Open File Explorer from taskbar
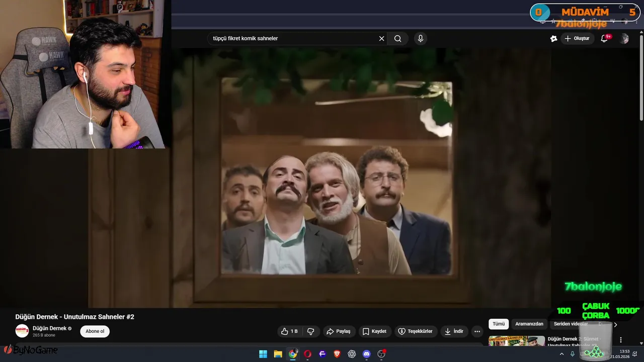 (278, 354)
